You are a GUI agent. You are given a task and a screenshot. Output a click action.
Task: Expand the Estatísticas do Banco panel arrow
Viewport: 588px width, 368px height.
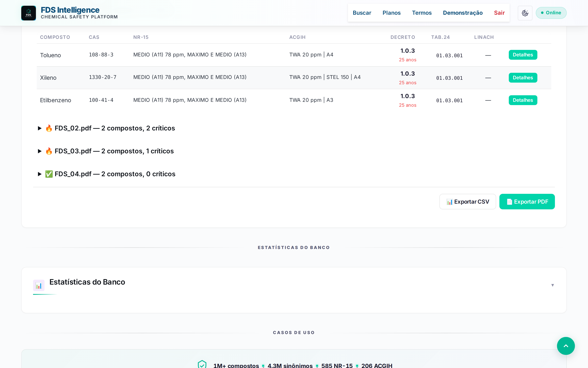(x=552, y=285)
